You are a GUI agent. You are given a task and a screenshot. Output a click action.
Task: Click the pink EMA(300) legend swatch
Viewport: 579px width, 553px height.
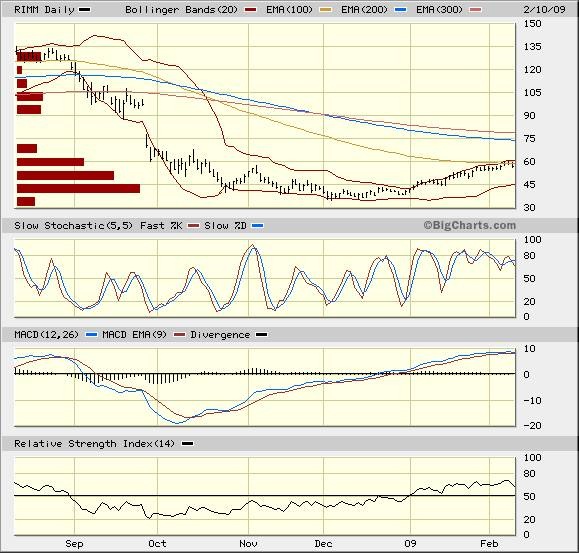click(476, 10)
